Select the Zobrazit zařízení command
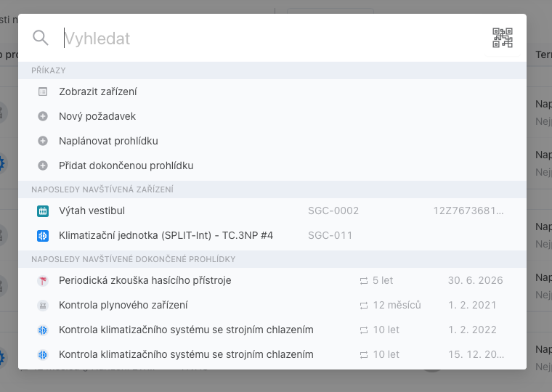The width and height of the screenshot is (552, 392). coord(98,92)
